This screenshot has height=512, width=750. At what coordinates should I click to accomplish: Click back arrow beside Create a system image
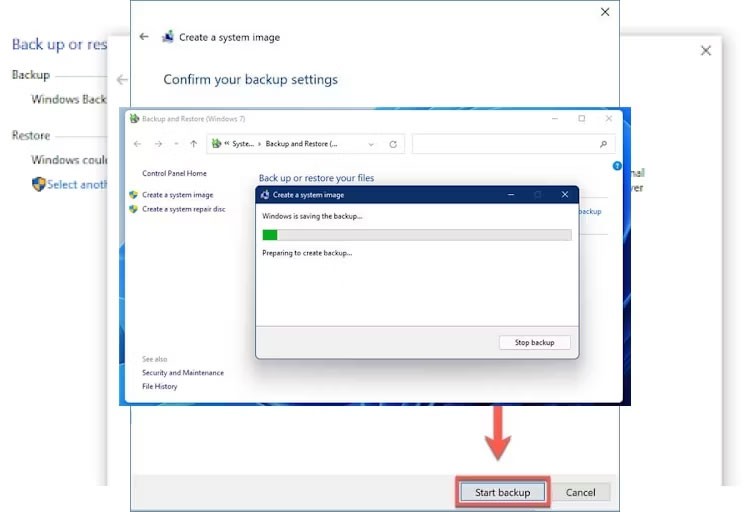click(144, 37)
